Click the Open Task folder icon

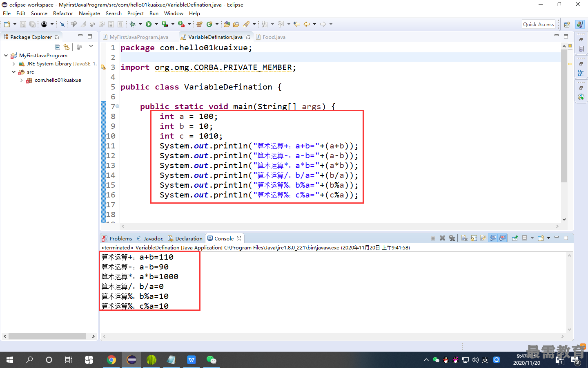(x=236, y=24)
